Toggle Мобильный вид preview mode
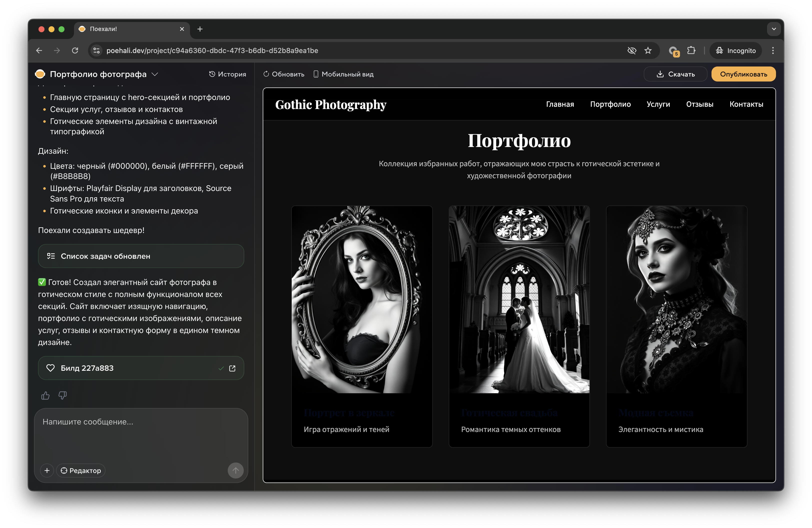This screenshot has height=528, width=812. point(343,74)
